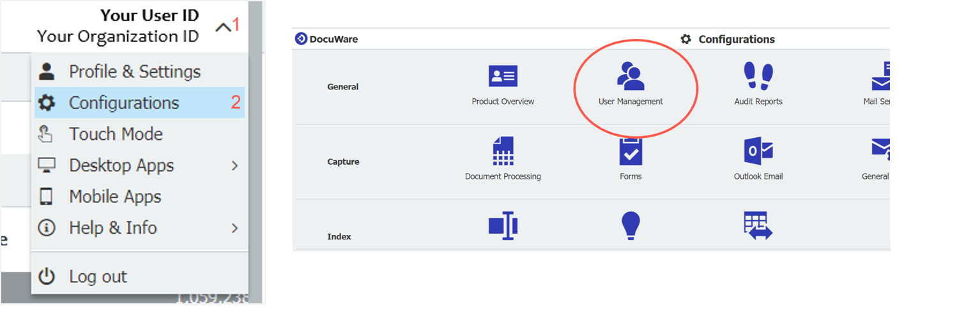Open Mobile Apps menu entry

115,197
